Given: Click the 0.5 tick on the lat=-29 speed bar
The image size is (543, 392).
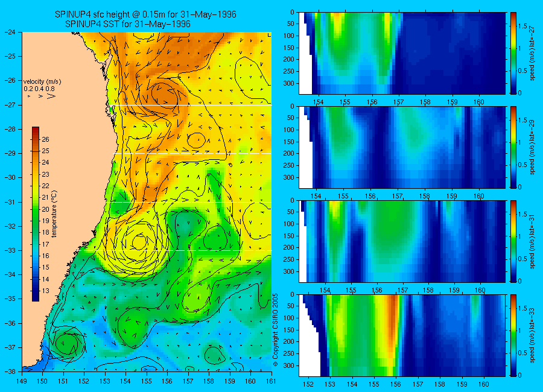Looking at the screenshot, I should pos(522,165).
